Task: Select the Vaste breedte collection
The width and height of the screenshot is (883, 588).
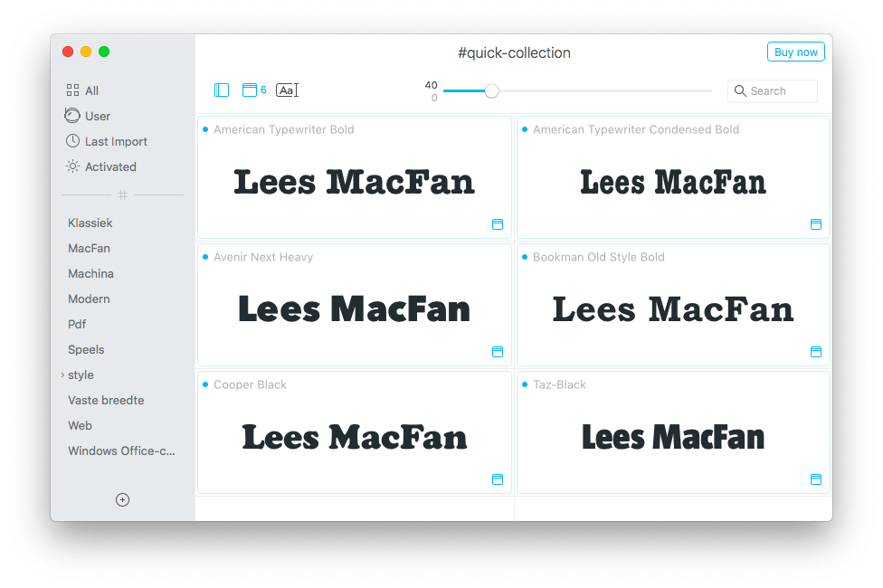Action: [x=106, y=401]
